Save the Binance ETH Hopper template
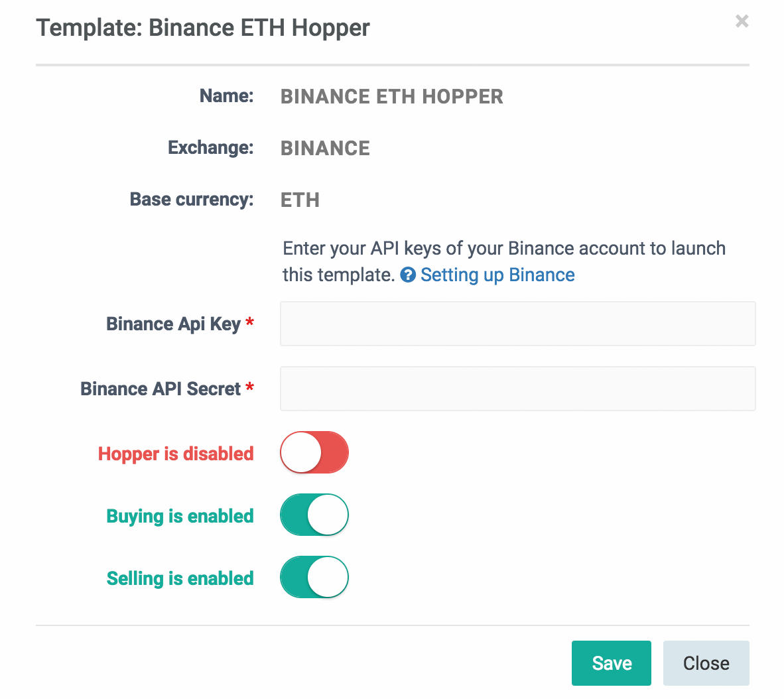The height and width of the screenshot is (699, 784). pyautogui.click(x=611, y=663)
